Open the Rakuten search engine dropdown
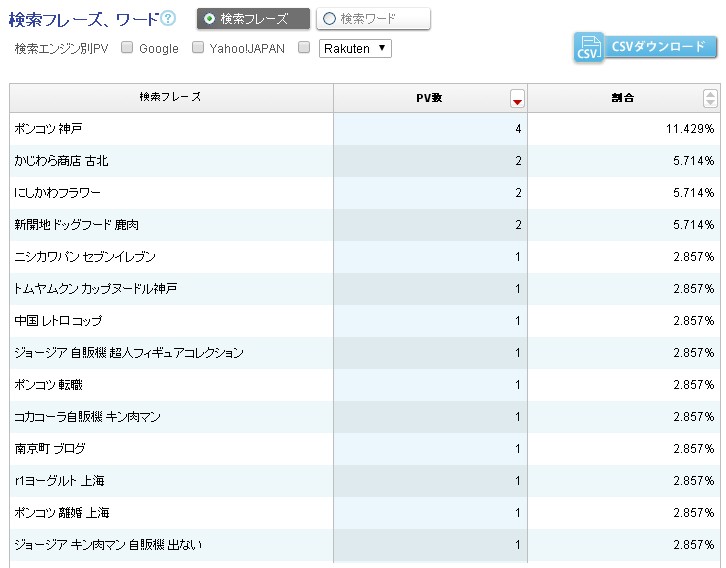 [356, 48]
